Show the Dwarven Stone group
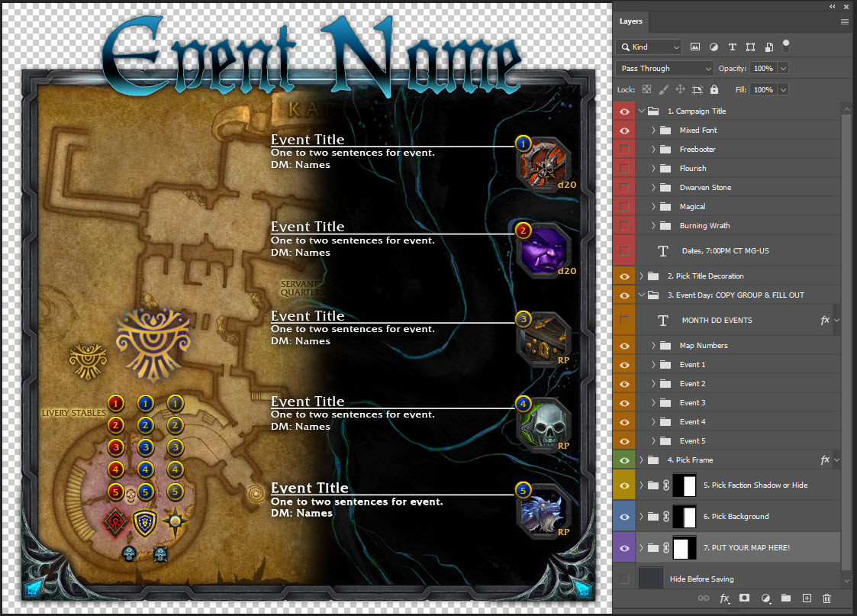The image size is (857, 616). [x=624, y=188]
